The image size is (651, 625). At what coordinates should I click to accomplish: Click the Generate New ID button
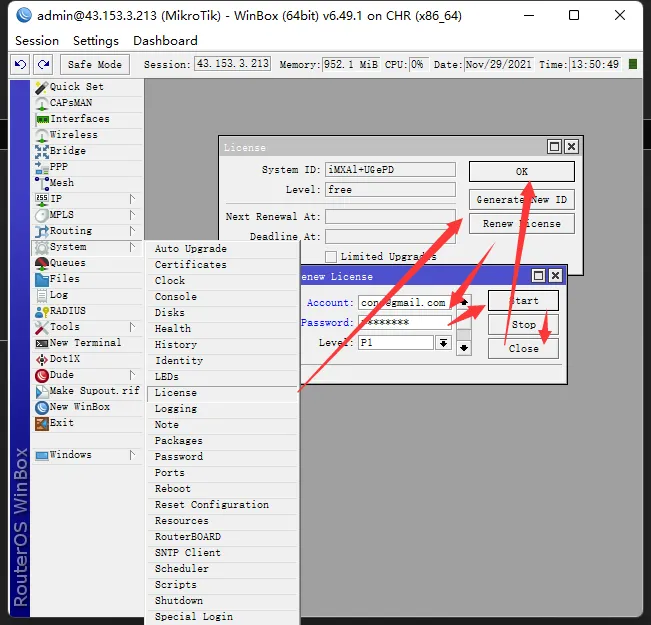click(x=521, y=199)
